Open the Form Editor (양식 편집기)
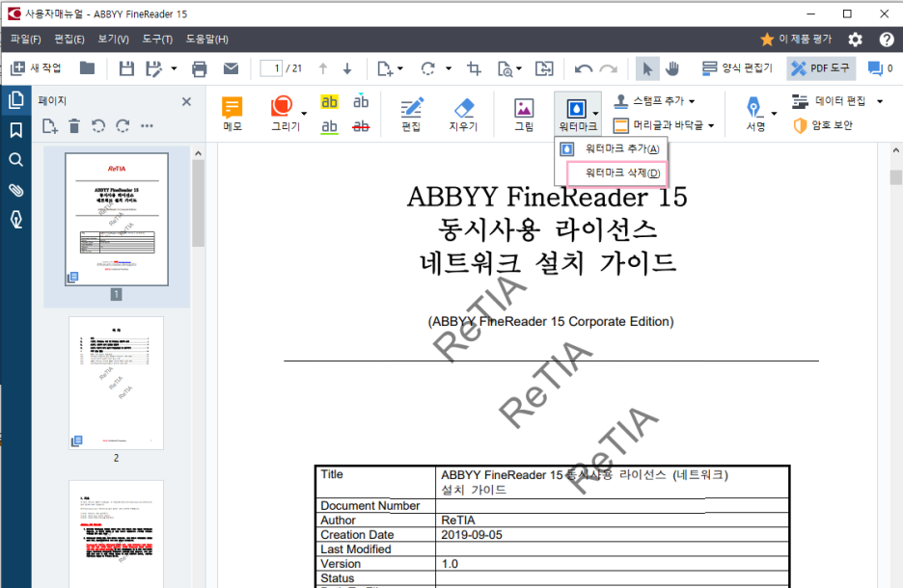The height and width of the screenshot is (588, 903). coord(737,68)
